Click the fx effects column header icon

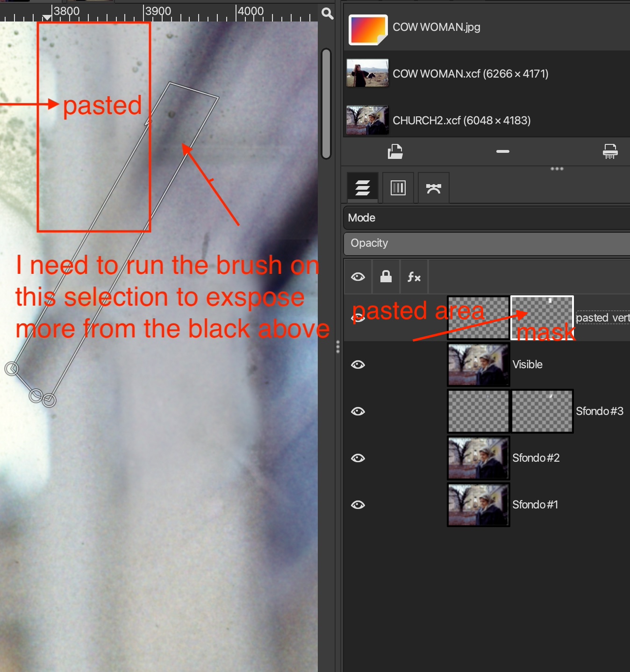click(414, 277)
